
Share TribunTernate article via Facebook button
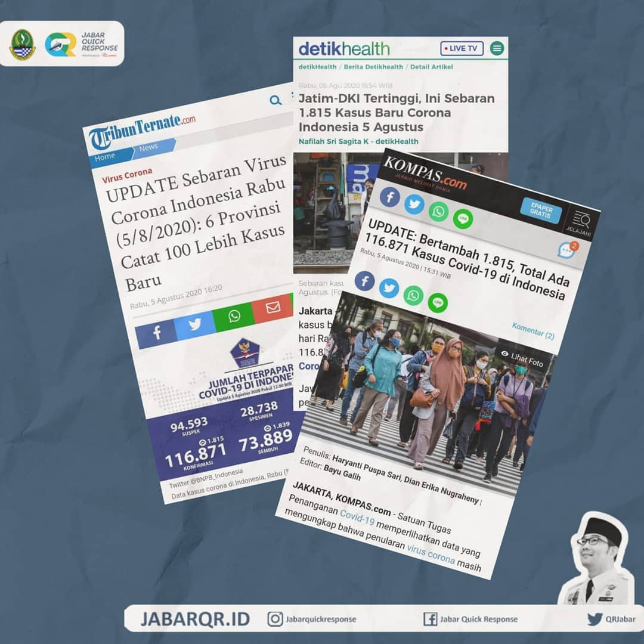coord(156,332)
